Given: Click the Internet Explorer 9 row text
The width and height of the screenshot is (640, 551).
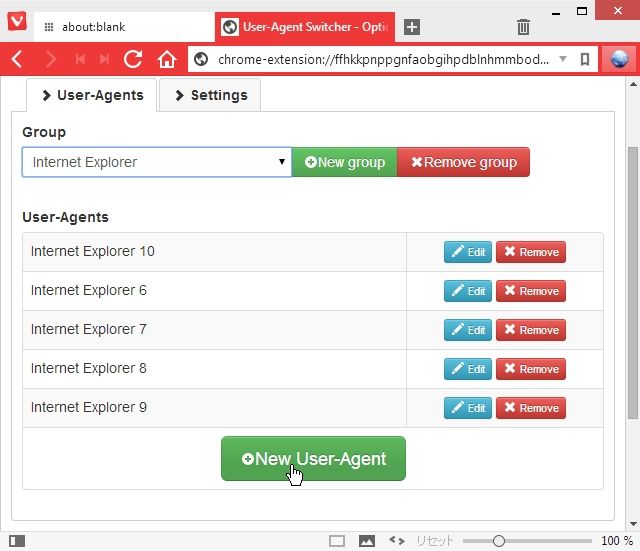Looking at the screenshot, I should pyautogui.click(x=89, y=407).
